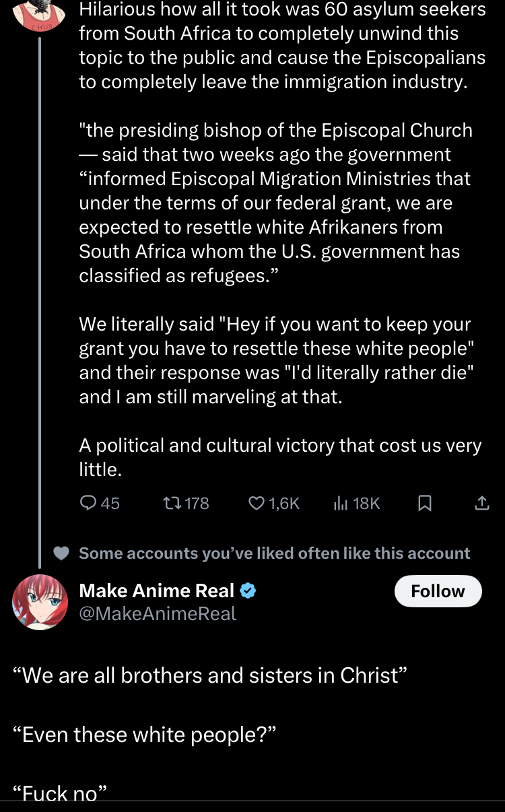
Task: Tap Make Anime Real's anime avatar
Action: [x=40, y=602]
